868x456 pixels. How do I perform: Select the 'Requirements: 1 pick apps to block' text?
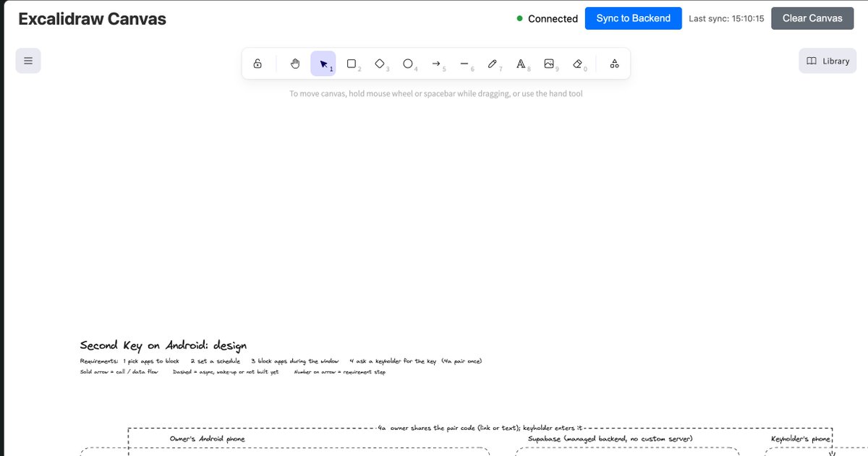click(x=129, y=360)
